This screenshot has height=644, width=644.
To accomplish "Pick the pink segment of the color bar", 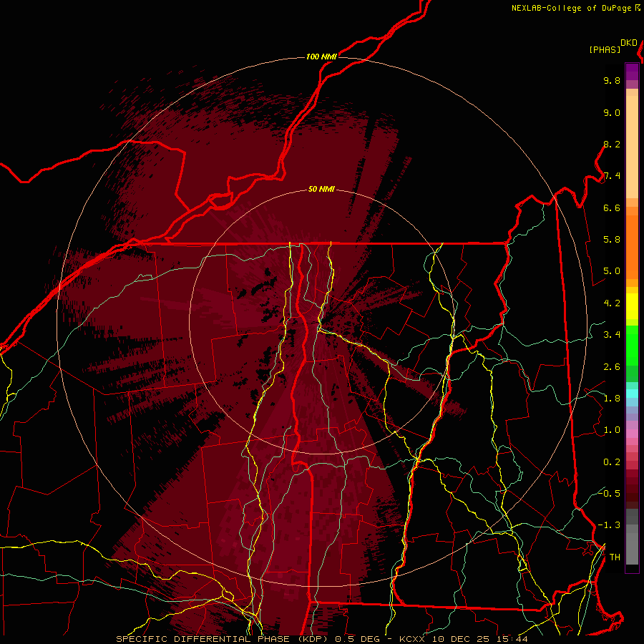I will pos(632,434).
